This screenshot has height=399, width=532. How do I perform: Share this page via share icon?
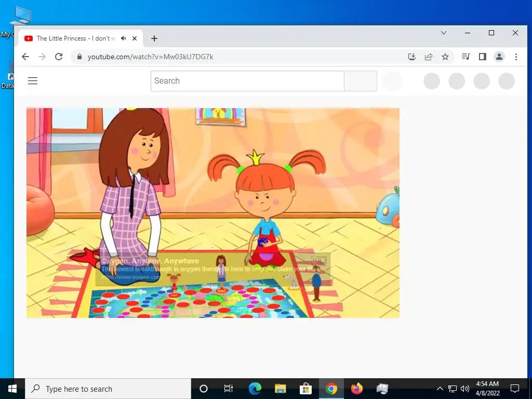[x=429, y=57]
